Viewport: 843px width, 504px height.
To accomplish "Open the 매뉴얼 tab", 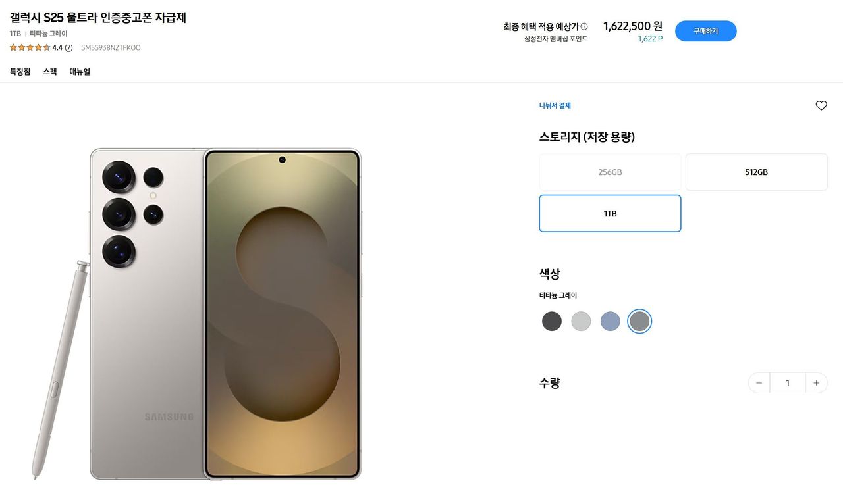I will click(x=80, y=72).
